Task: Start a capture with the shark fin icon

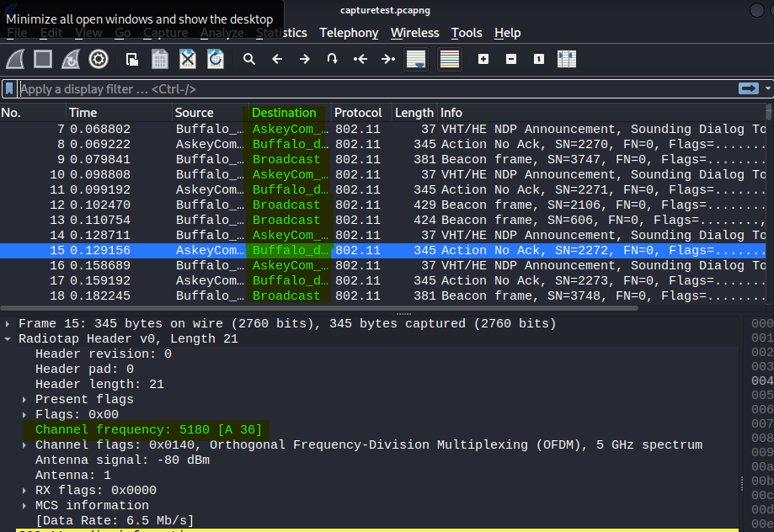Action: pos(15,59)
